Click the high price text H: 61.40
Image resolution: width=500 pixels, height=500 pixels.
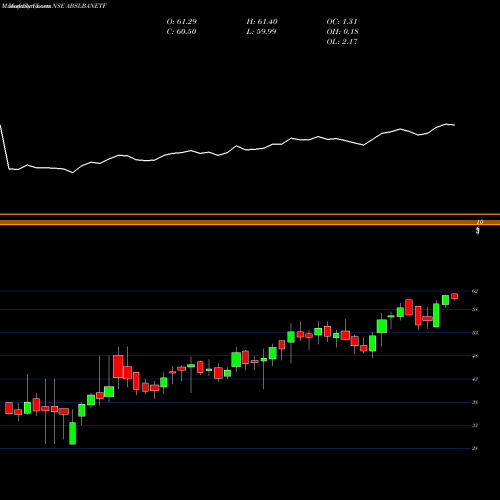[x=262, y=22]
